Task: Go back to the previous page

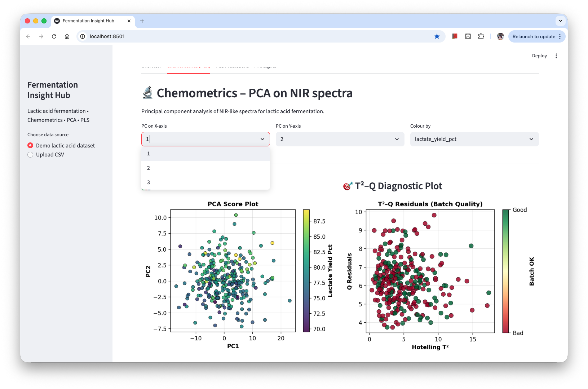Action: [28, 36]
